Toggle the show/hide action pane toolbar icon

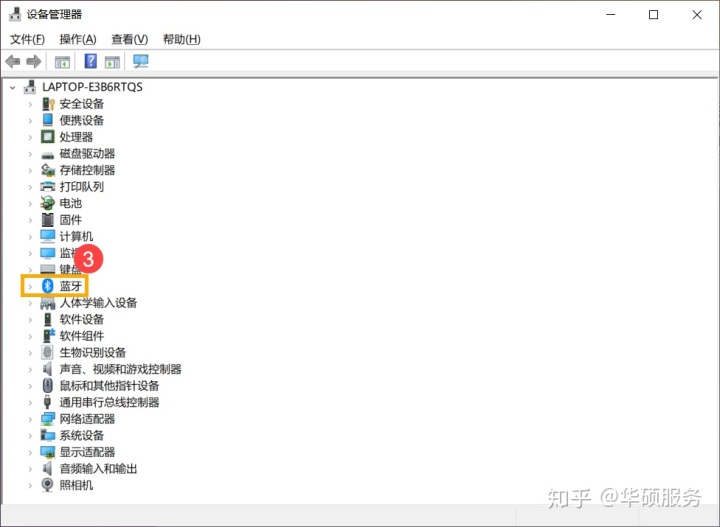point(112,62)
